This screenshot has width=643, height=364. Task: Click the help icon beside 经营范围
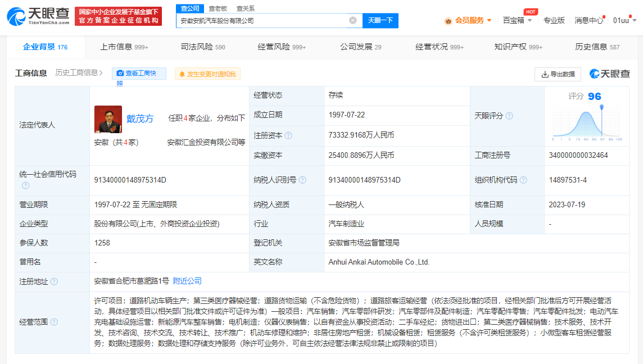[54, 322]
